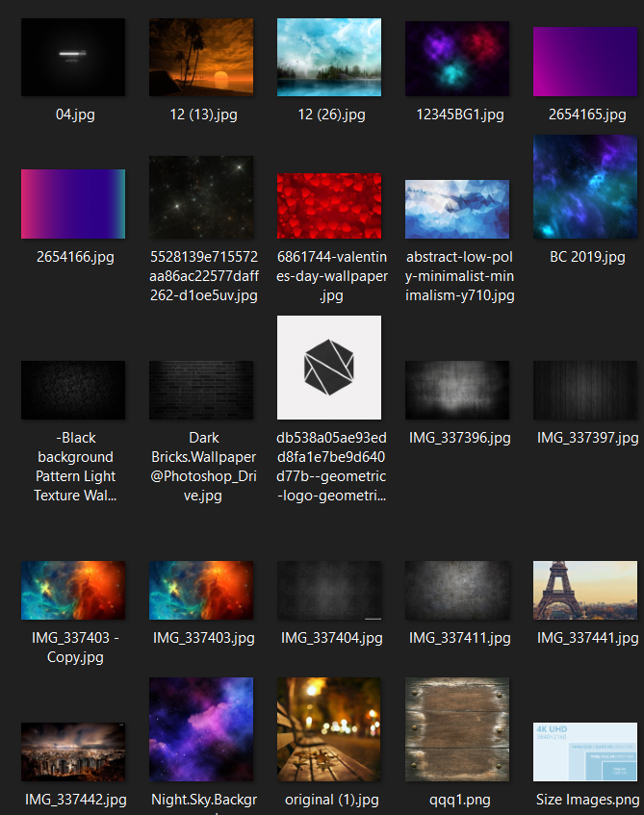Select the Size Images.png thumbnail

click(x=585, y=751)
